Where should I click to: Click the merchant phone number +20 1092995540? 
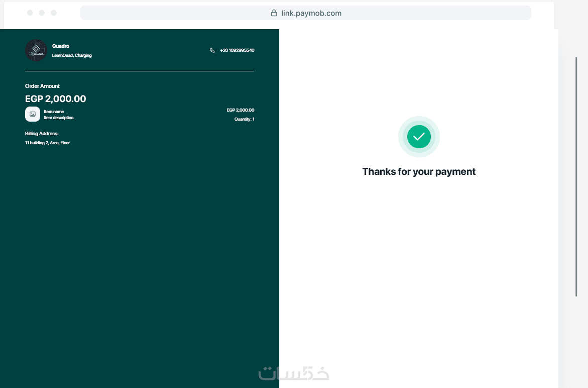[237, 50]
